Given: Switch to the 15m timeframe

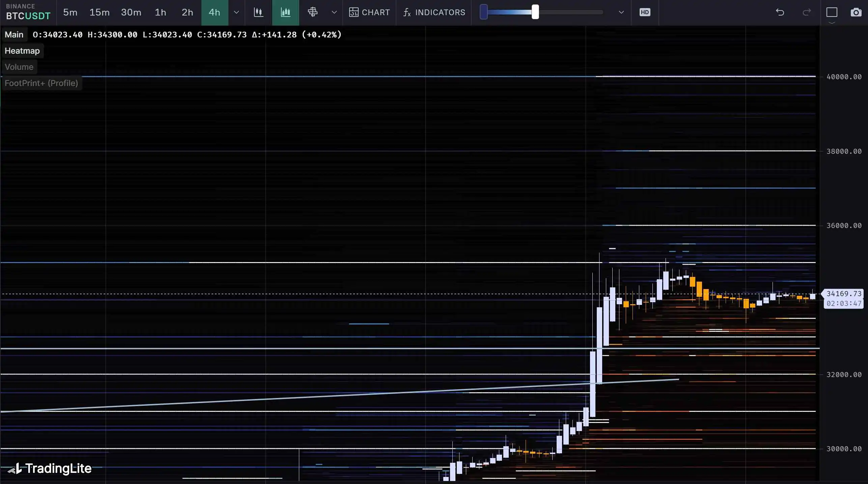Looking at the screenshot, I should click(x=100, y=12).
